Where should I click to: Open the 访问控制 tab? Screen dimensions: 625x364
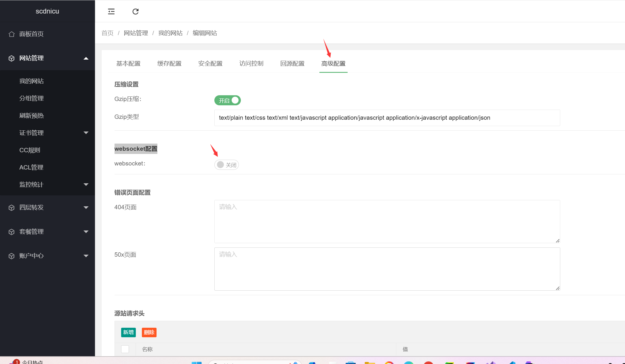[251, 63]
